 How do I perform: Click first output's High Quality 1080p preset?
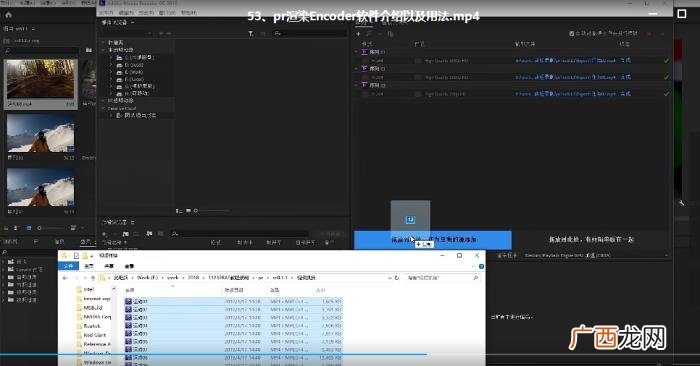click(x=446, y=61)
